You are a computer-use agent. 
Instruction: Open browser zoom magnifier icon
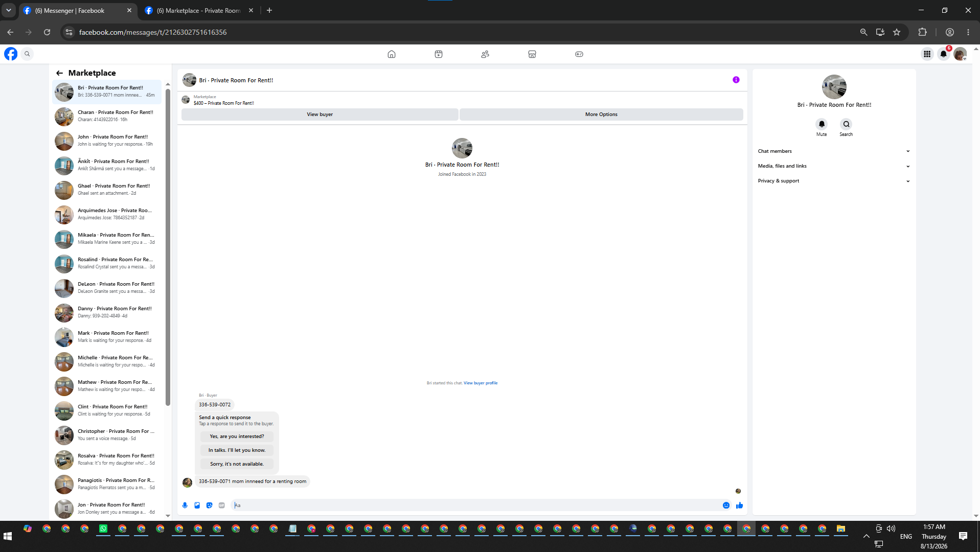[x=864, y=32]
